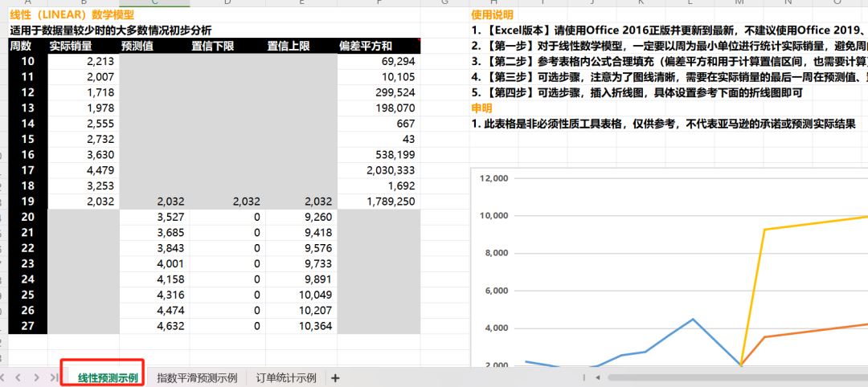Viewport: 868px width, 387px height.
Task: Select week 22 forecast cell 3,843
Action: tap(154, 248)
